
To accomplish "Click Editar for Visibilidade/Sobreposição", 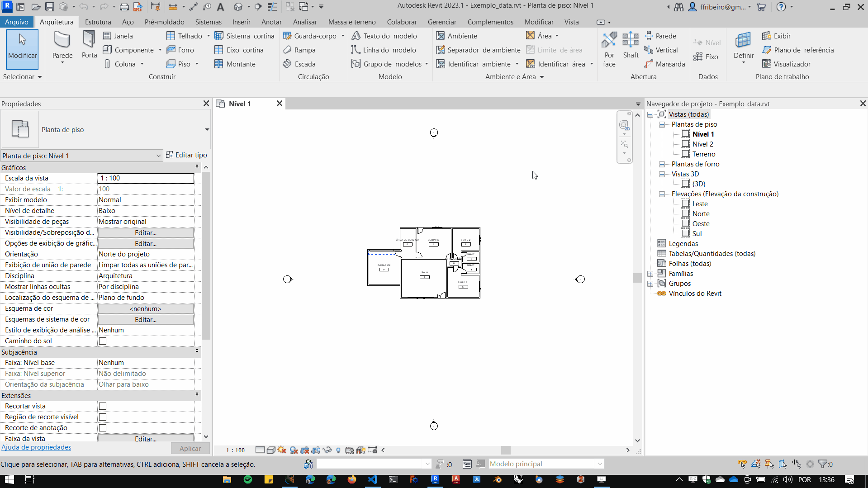I will click(x=146, y=232).
